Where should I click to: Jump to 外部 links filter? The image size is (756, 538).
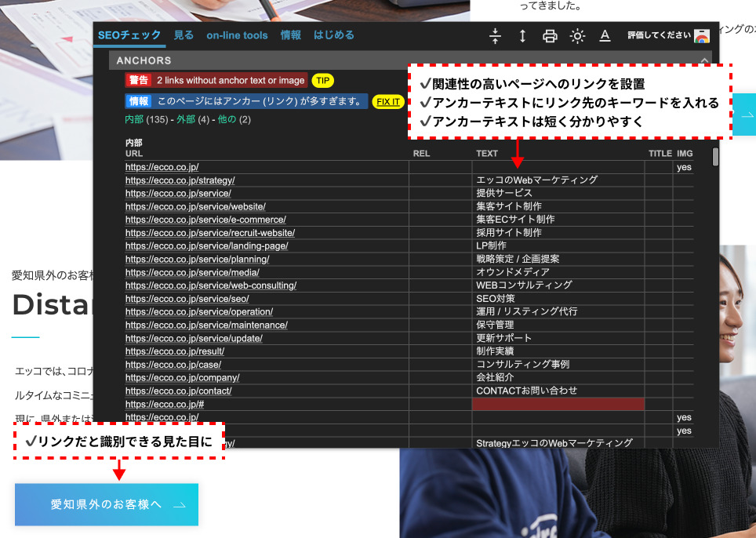click(x=186, y=120)
